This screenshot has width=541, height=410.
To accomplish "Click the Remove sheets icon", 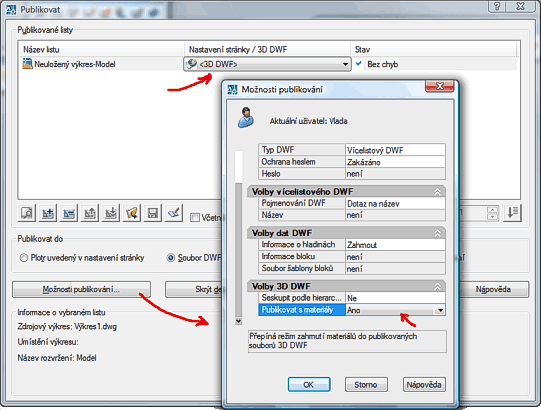I will pos(69,213).
